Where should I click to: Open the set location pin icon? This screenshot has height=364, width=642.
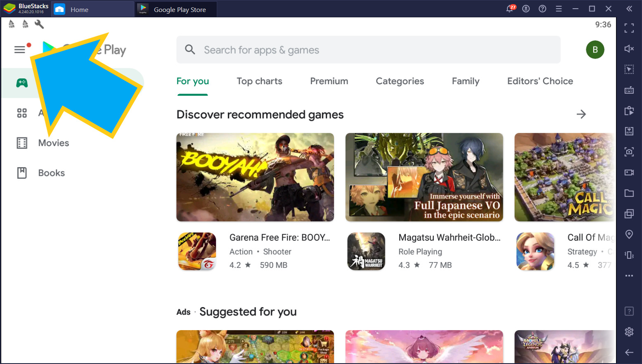pyautogui.click(x=629, y=234)
